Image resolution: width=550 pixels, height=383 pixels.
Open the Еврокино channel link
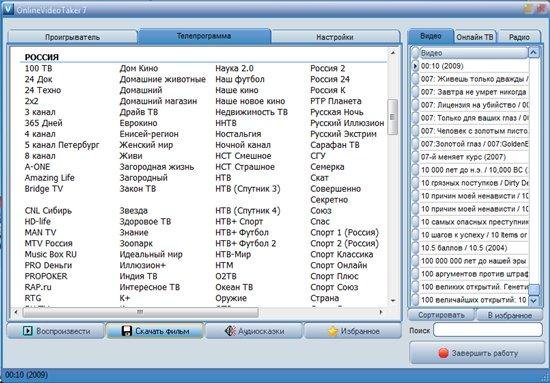(138, 123)
